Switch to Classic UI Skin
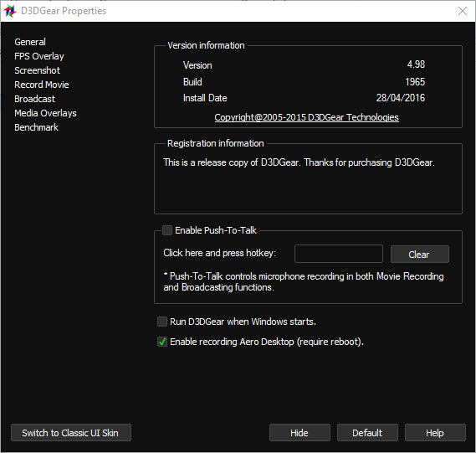This screenshot has height=453, width=476. coord(71,433)
